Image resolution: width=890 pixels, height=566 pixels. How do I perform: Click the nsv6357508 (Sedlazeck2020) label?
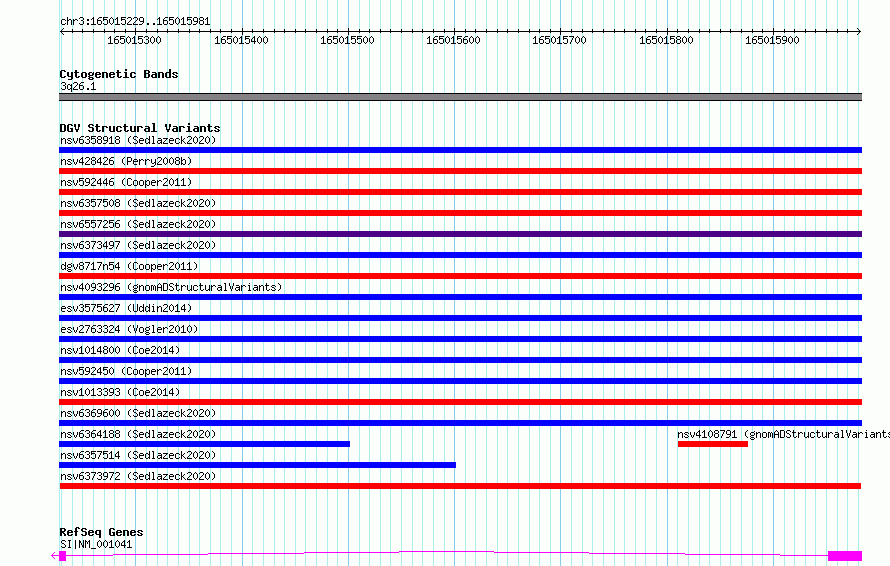(138, 203)
